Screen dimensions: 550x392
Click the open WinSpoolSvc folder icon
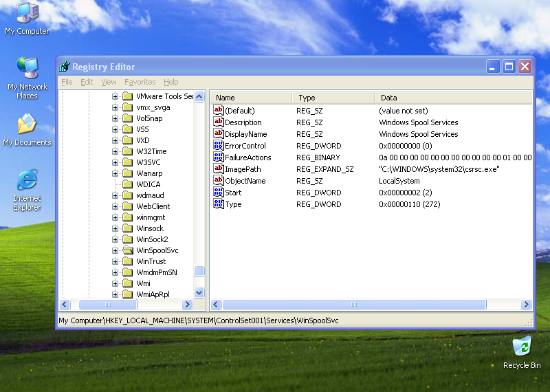point(128,250)
